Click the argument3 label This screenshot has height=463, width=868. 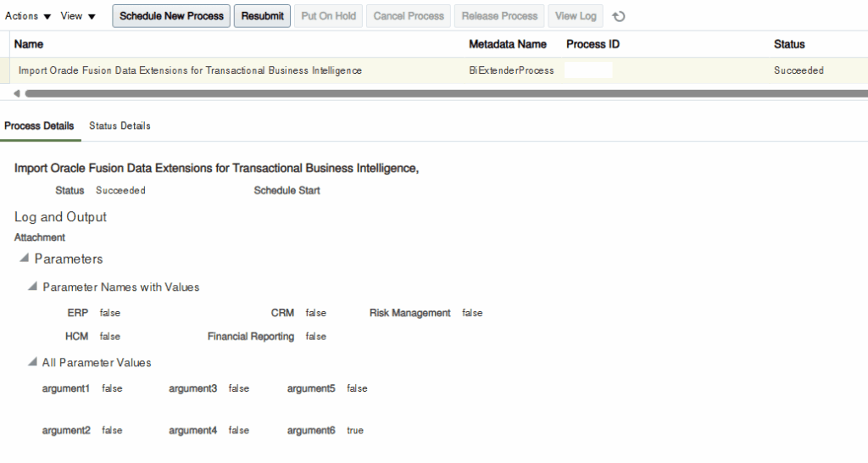pyautogui.click(x=192, y=388)
